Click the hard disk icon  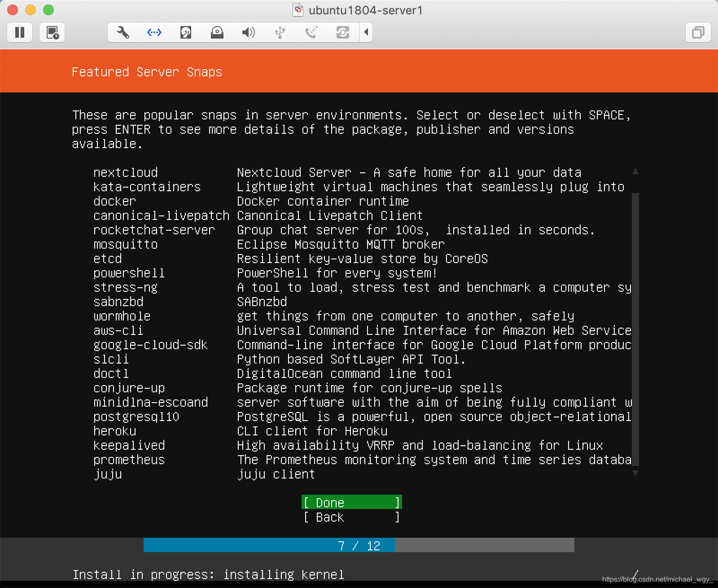[186, 32]
